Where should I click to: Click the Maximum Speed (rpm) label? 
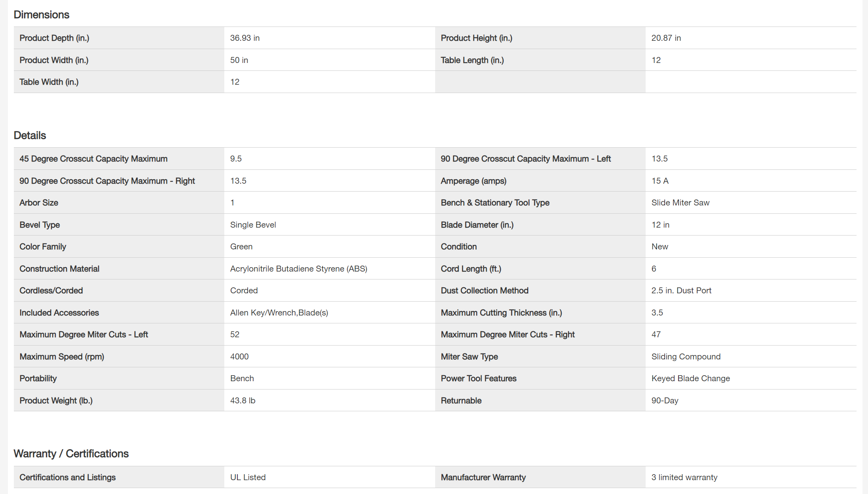[x=62, y=357]
